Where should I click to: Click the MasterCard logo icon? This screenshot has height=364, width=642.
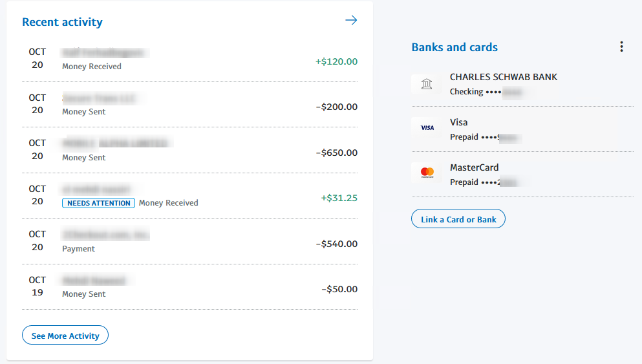coord(427,173)
